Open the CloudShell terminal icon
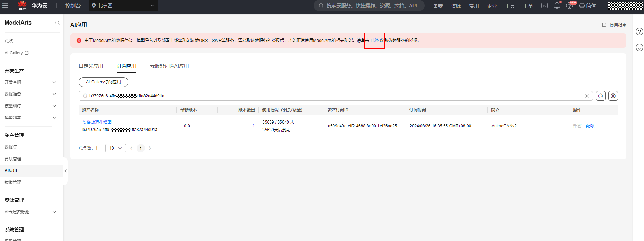The width and height of the screenshot is (644, 241). [x=545, y=6]
